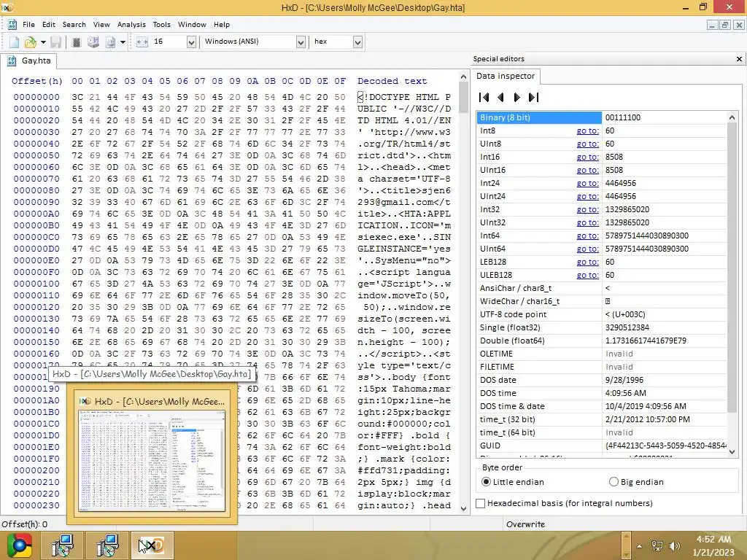Click the 'Overwrite' status bar mode

tap(525, 524)
